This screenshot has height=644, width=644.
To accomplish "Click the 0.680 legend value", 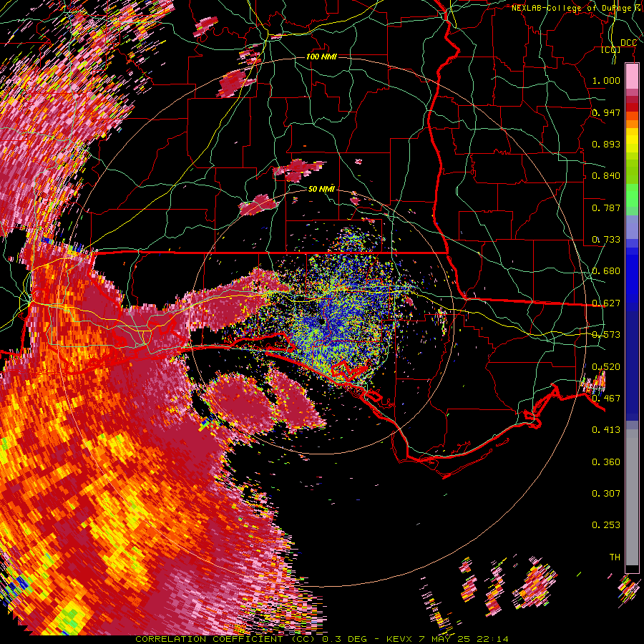I will point(606,271).
